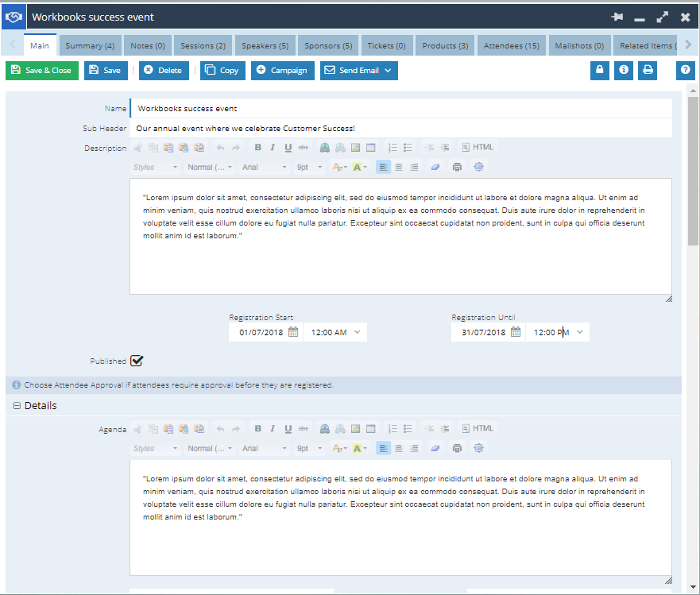Insert link in Description editor toolbar
The height and width of the screenshot is (595, 700).
325,147
